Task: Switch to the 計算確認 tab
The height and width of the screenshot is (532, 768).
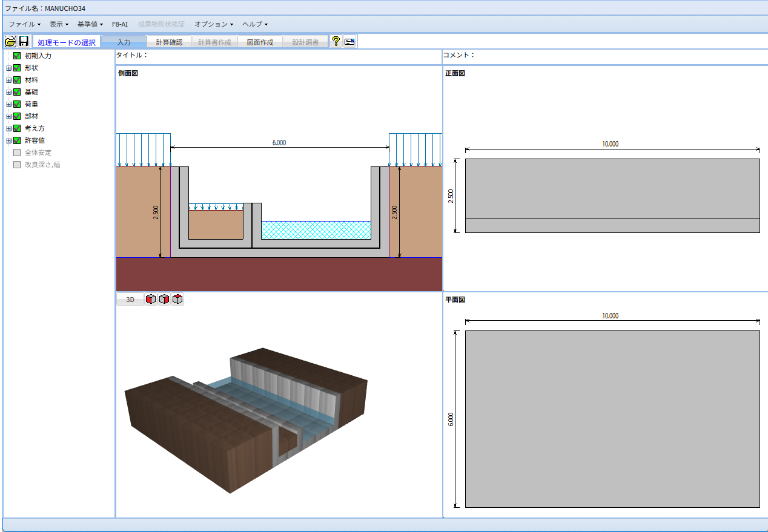Action: click(169, 42)
